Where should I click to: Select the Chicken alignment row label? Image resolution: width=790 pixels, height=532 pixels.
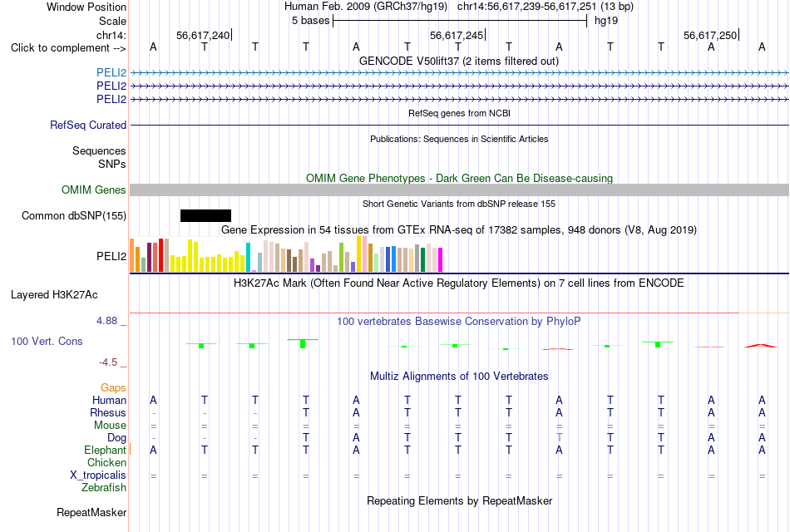(106, 462)
